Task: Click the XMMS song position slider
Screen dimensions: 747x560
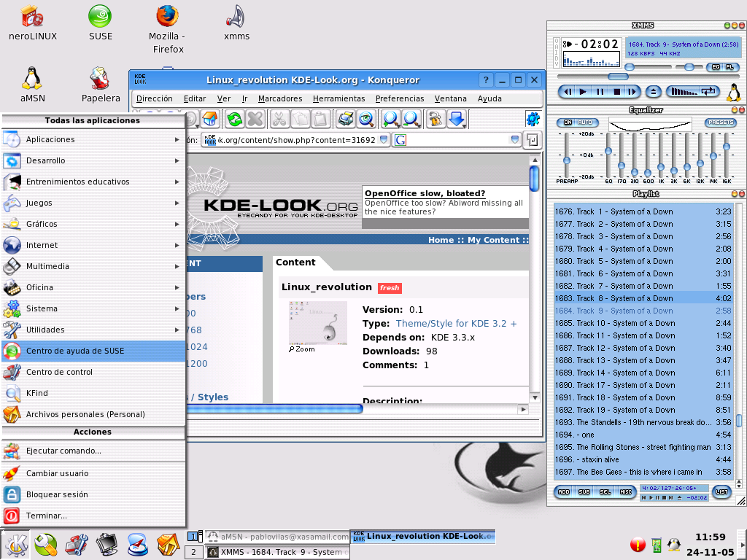Action: 618,77
